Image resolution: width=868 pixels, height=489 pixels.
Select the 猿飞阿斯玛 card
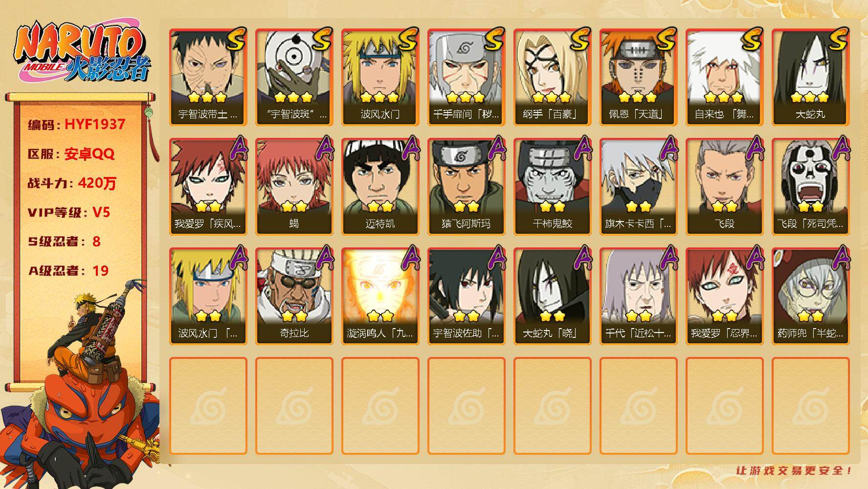(466, 187)
